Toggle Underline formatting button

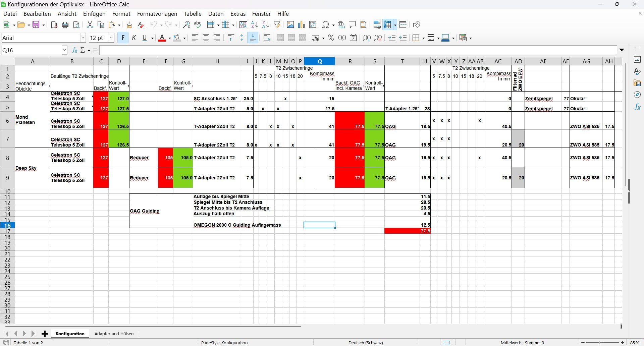(145, 38)
